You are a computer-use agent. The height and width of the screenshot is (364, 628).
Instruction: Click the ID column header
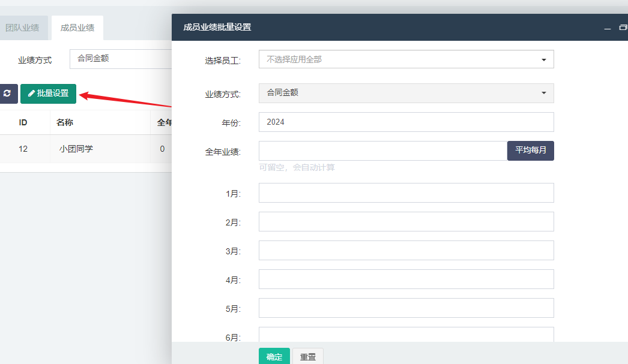[x=23, y=122]
